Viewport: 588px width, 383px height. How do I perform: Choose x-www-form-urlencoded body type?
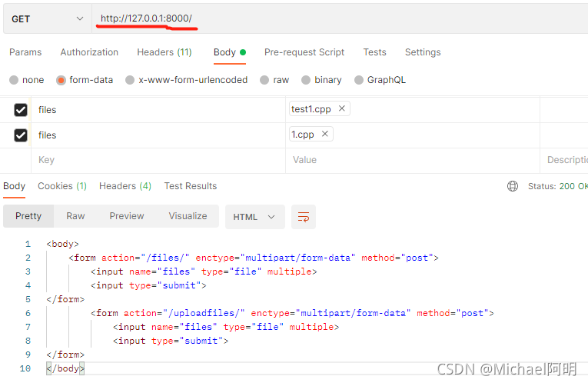click(130, 80)
